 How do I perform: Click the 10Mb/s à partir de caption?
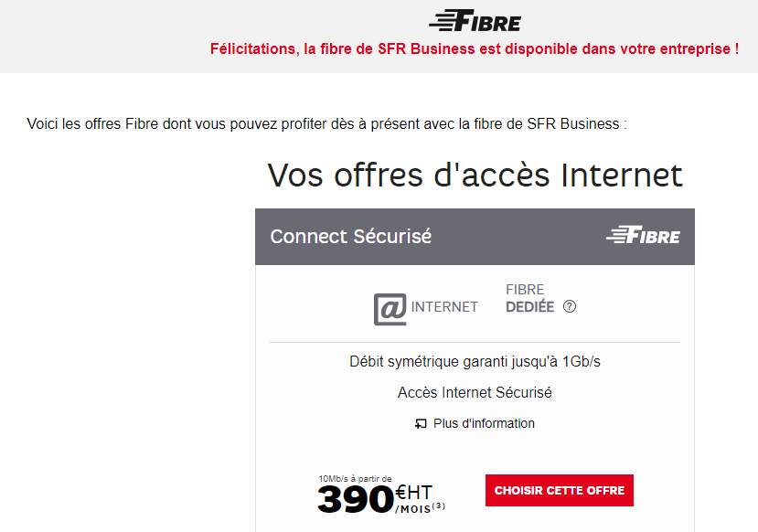(x=355, y=478)
